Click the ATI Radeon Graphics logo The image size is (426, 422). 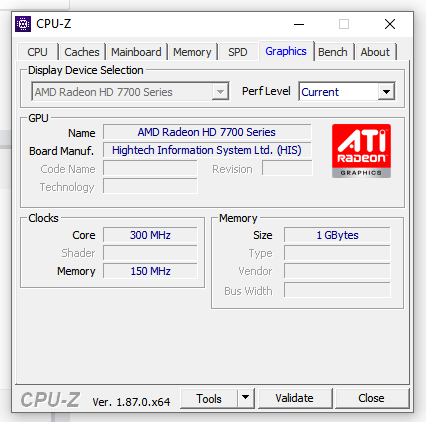361,151
